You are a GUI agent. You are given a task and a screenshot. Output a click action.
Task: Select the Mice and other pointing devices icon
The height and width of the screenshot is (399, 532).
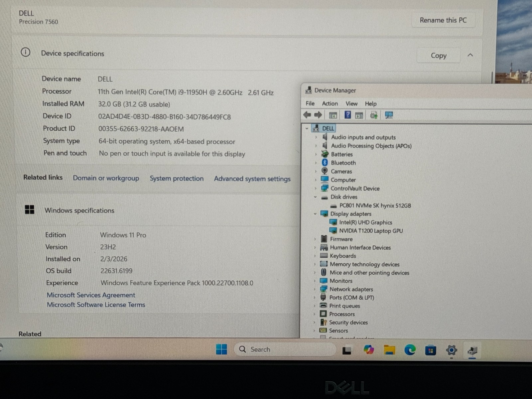[324, 272]
